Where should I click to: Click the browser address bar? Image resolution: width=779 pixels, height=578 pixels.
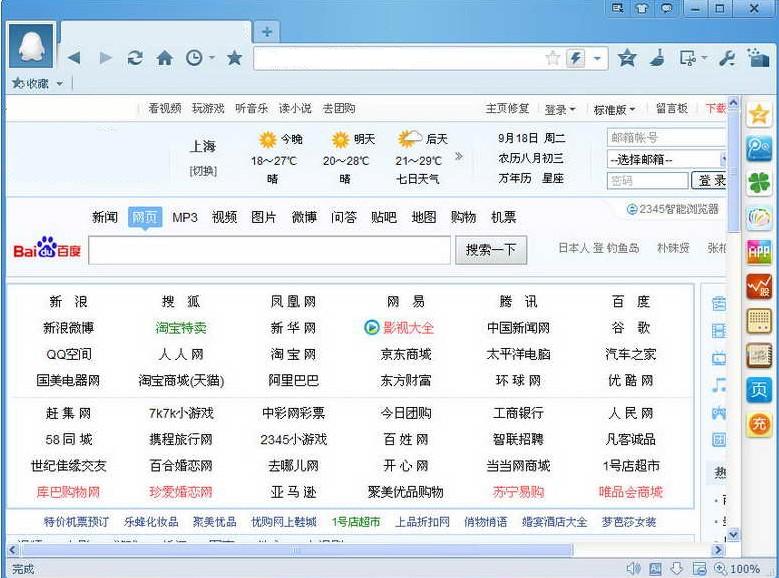[x=397, y=58]
